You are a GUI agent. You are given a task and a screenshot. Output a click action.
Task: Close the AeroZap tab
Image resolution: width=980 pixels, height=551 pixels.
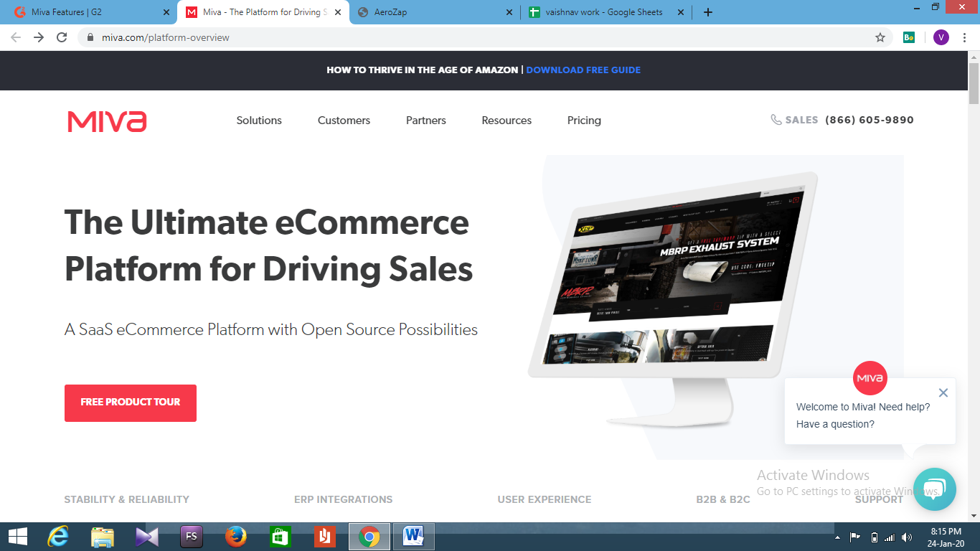(509, 12)
